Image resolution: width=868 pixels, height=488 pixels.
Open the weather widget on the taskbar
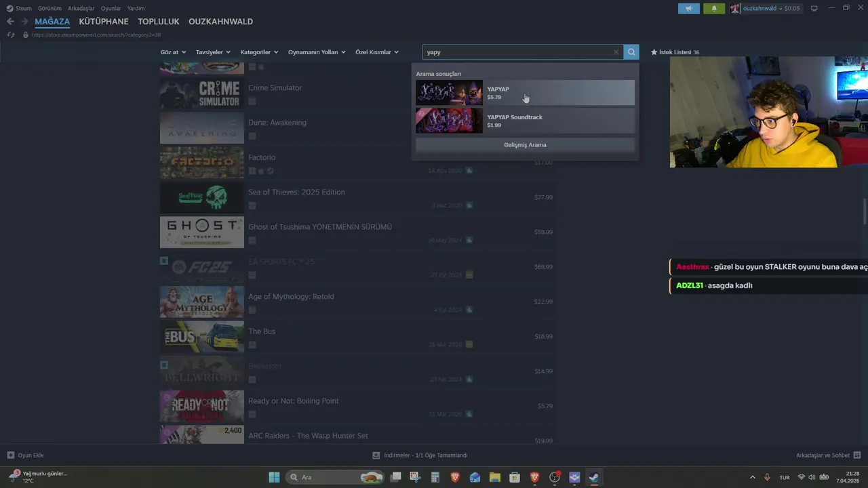38,477
